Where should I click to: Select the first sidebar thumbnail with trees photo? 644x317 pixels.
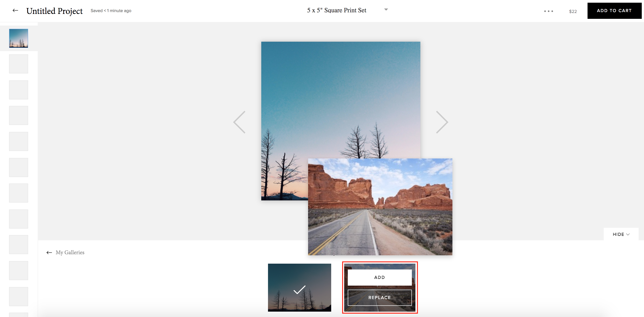pyautogui.click(x=19, y=38)
